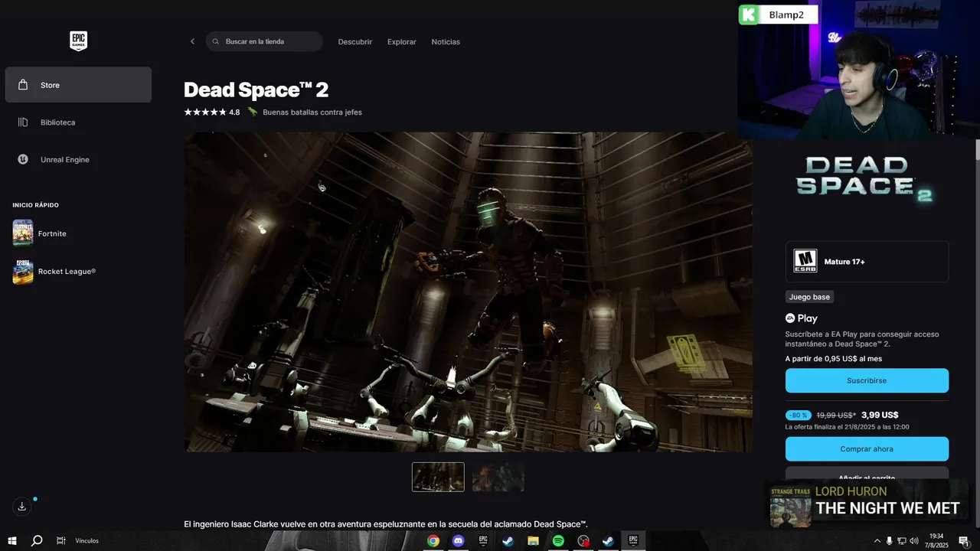
Task: Open the downloads icon in the sidebar
Action: (22, 507)
